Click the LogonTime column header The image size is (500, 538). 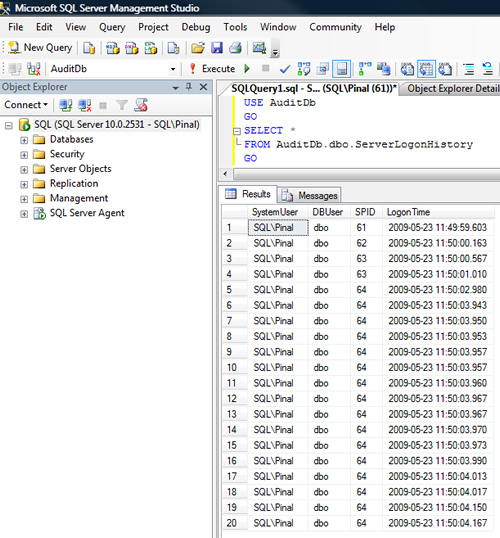[x=438, y=212]
